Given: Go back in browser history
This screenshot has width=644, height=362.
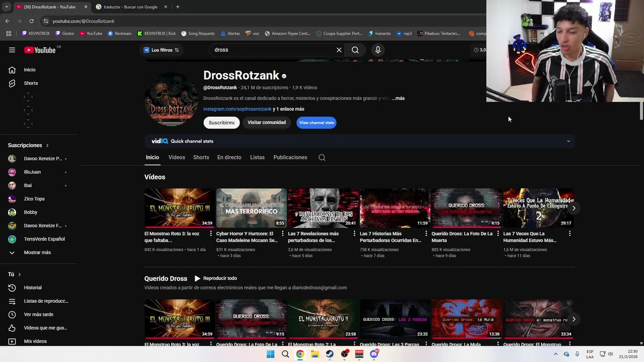Looking at the screenshot, I should coord(7,21).
